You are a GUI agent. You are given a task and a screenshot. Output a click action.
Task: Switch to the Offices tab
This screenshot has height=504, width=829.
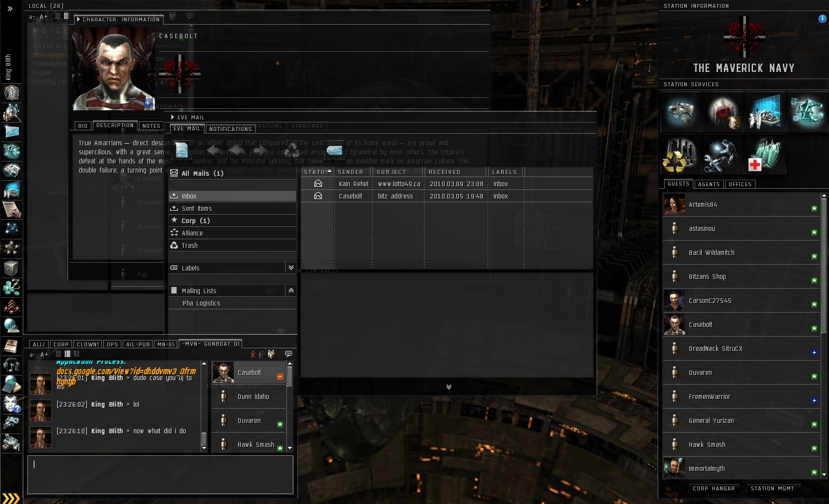pyautogui.click(x=740, y=184)
